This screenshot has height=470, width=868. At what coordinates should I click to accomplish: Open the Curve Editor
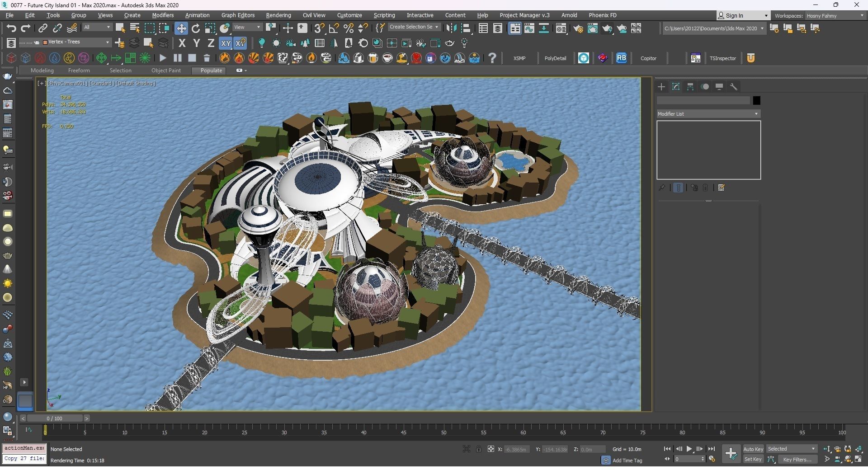point(529,28)
